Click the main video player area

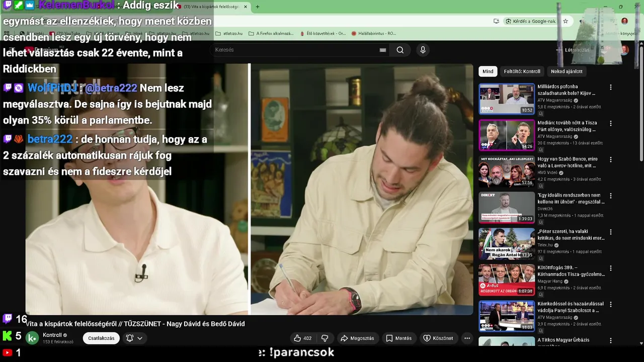[249, 189]
